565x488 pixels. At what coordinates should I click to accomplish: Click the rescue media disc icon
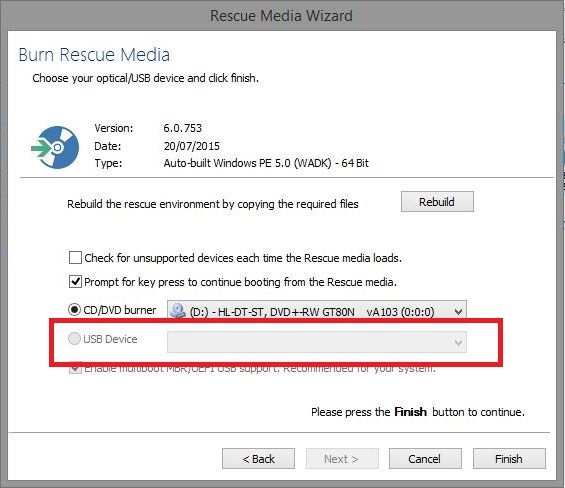[x=55, y=147]
